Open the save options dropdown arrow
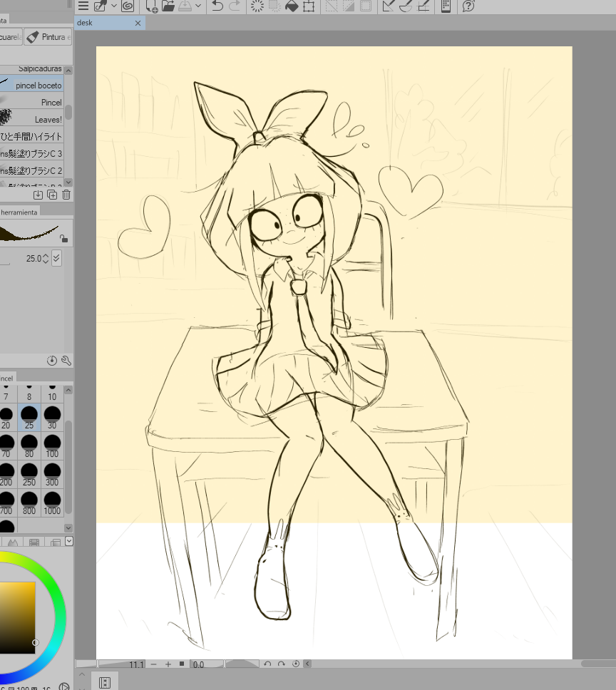This screenshot has width=616, height=690. [x=198, y=6]
